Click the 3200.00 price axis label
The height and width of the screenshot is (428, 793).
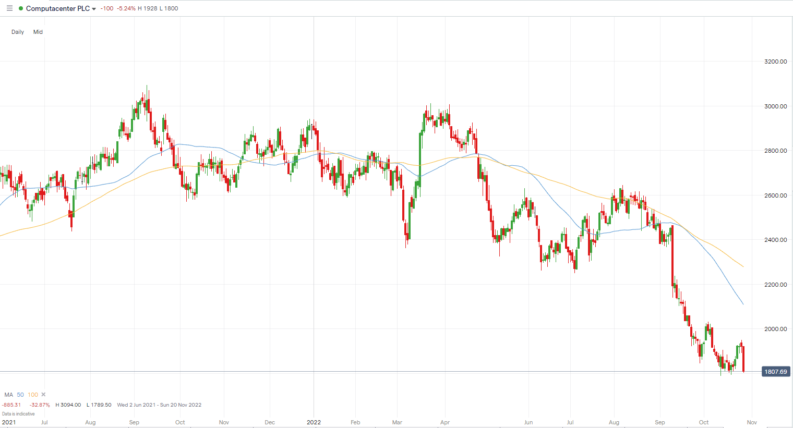tap(776, 62)
